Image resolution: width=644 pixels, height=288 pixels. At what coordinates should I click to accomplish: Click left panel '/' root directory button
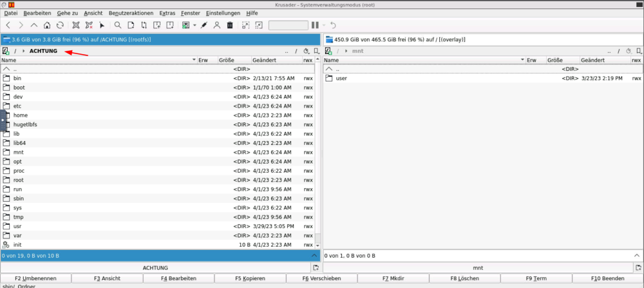[296, 52]
